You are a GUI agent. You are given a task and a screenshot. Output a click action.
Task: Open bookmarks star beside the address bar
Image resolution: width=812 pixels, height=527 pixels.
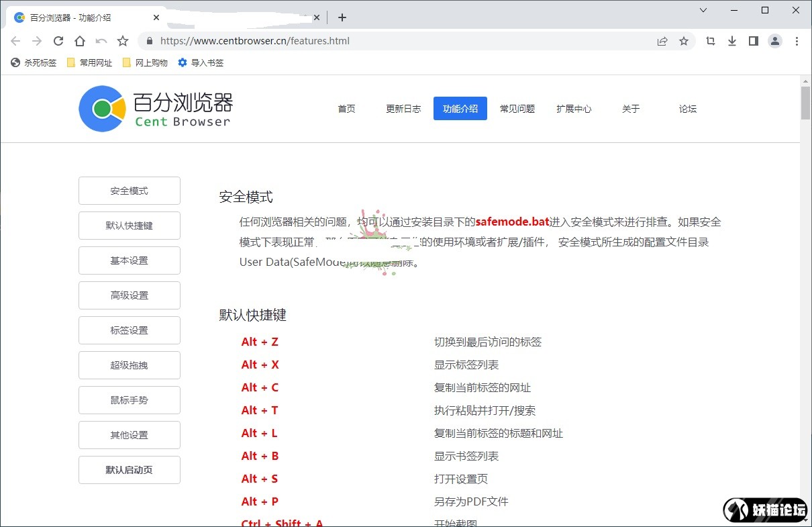[123, 41]
